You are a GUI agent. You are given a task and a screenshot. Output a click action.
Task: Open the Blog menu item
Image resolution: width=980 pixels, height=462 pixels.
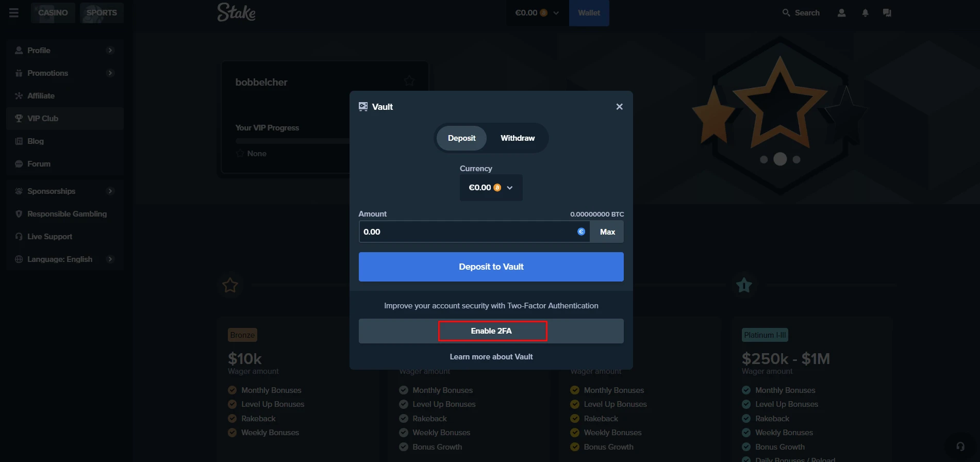click(x=65, y=141)
